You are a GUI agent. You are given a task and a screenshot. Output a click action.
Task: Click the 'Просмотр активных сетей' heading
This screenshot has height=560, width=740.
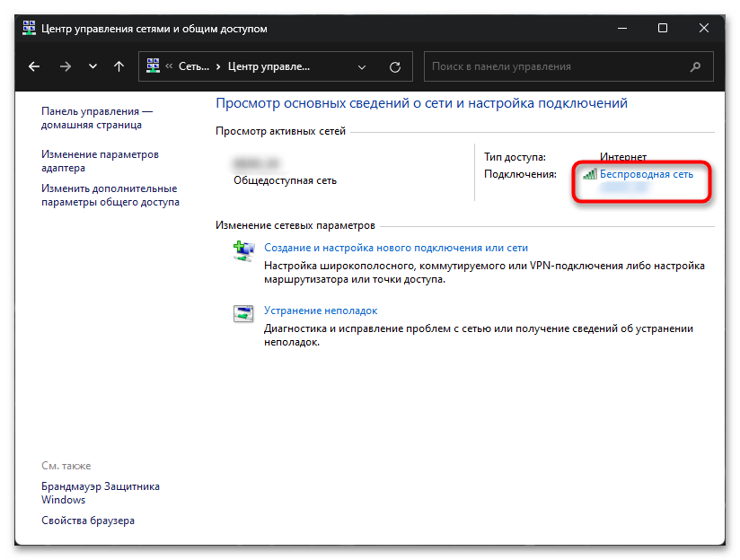[280, 131]
